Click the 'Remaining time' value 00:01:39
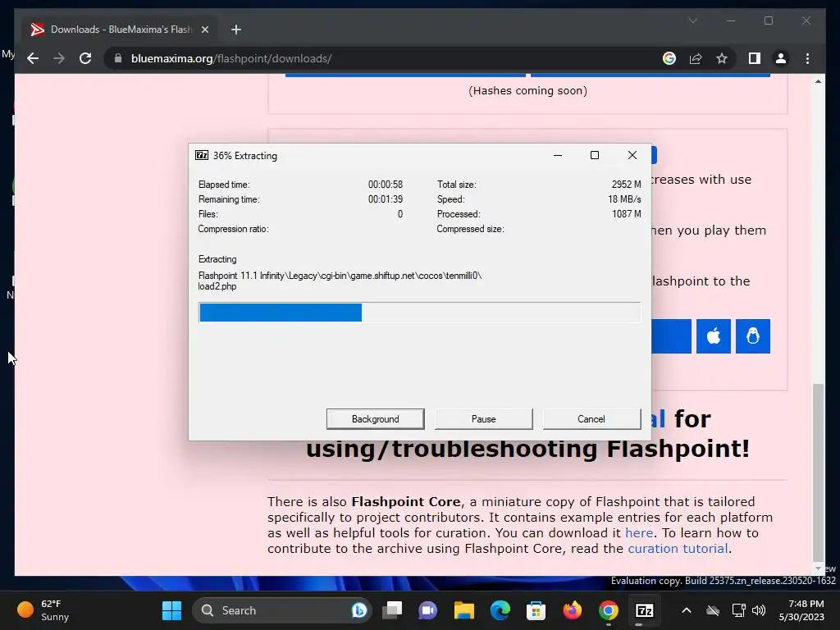The width and height of the screenshot is (840, 630). (386, 199)
